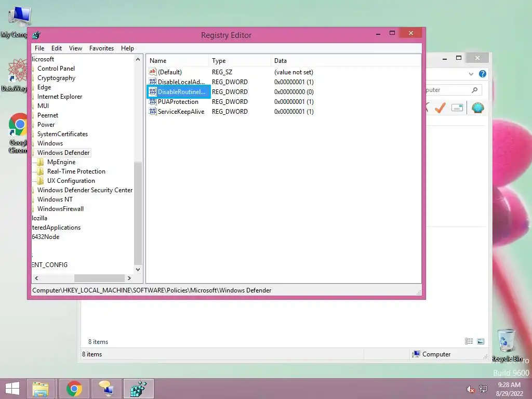Select the Internet Explorer key
This screenshot has height=399, width=532.
click(60, 96)
